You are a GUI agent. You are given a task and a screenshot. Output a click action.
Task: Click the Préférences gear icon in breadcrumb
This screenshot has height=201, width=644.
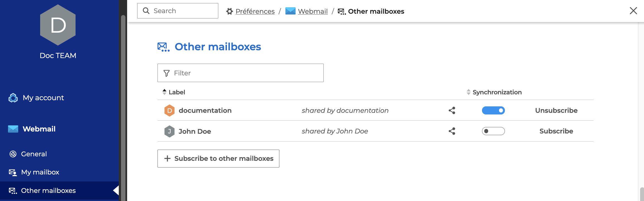click(x=229, y=11)
